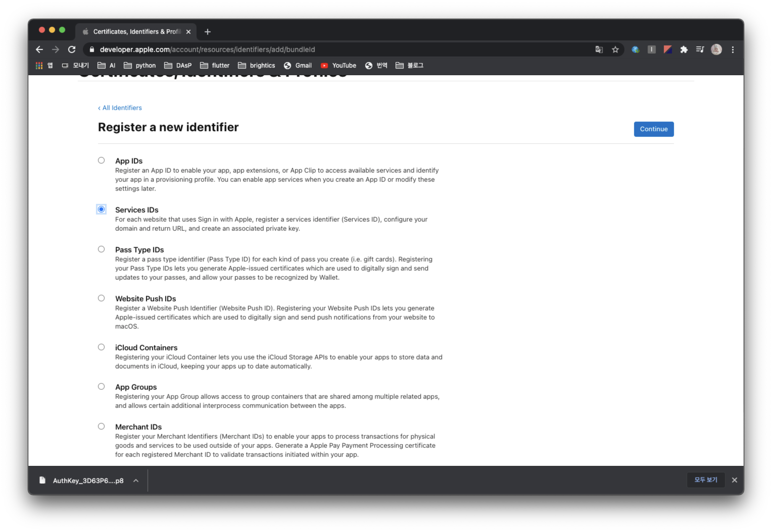Click the media control playlist icon
The height and width of the screenshot is (532, 772).
point(699,50)
